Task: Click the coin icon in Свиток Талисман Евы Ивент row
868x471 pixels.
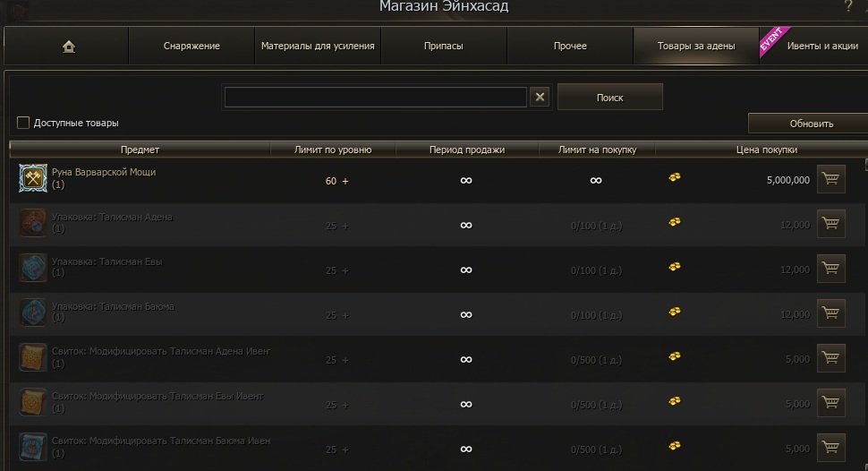Action: pos(674,402)
